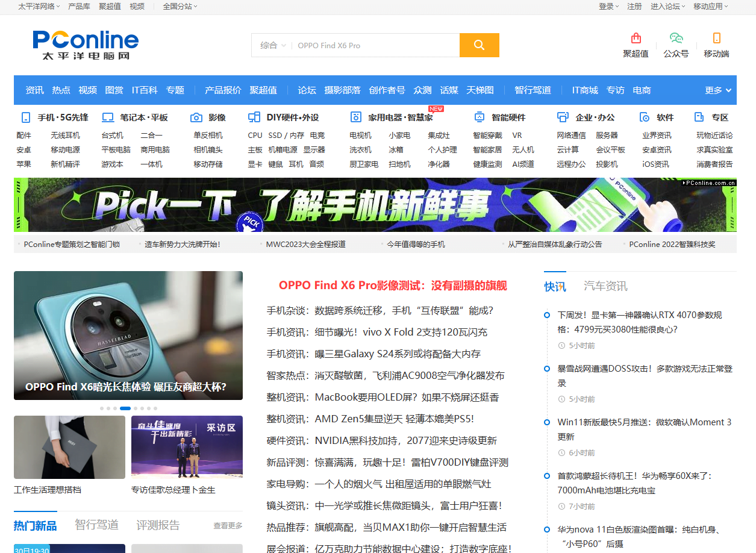Click 游戏本 under 笔记本 category
The height and width of the screenshot is (553, 756).
[x=112, y=164]
